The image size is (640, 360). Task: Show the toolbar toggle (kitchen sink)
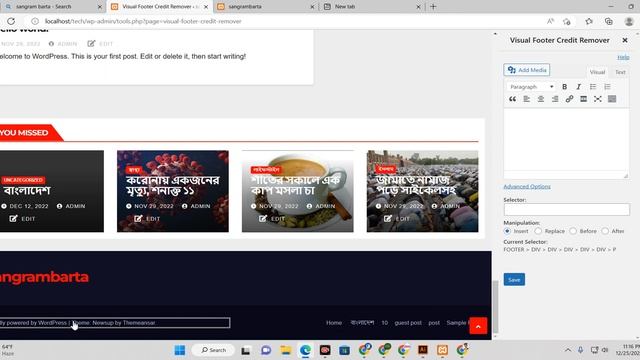pyautogui.click(x=612, y=99)
